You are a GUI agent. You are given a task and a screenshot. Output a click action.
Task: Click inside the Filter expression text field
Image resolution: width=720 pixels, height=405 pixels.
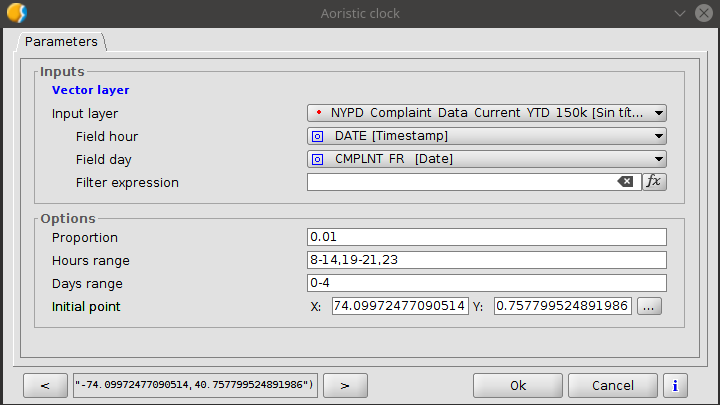click(x=460, y=182)
